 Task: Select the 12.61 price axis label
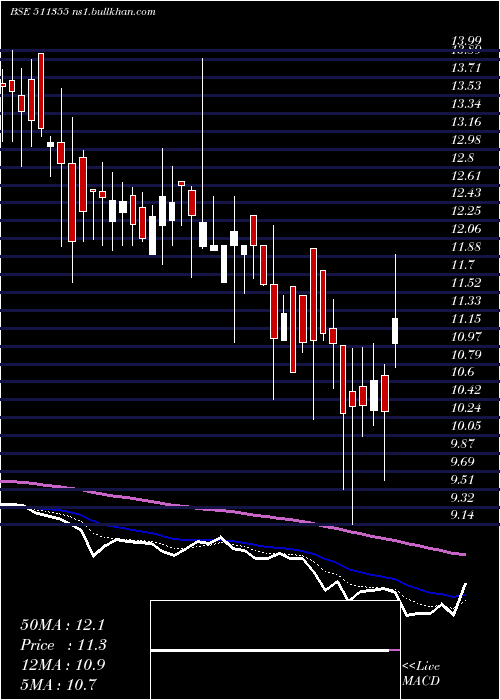click(x=466, y=175)
